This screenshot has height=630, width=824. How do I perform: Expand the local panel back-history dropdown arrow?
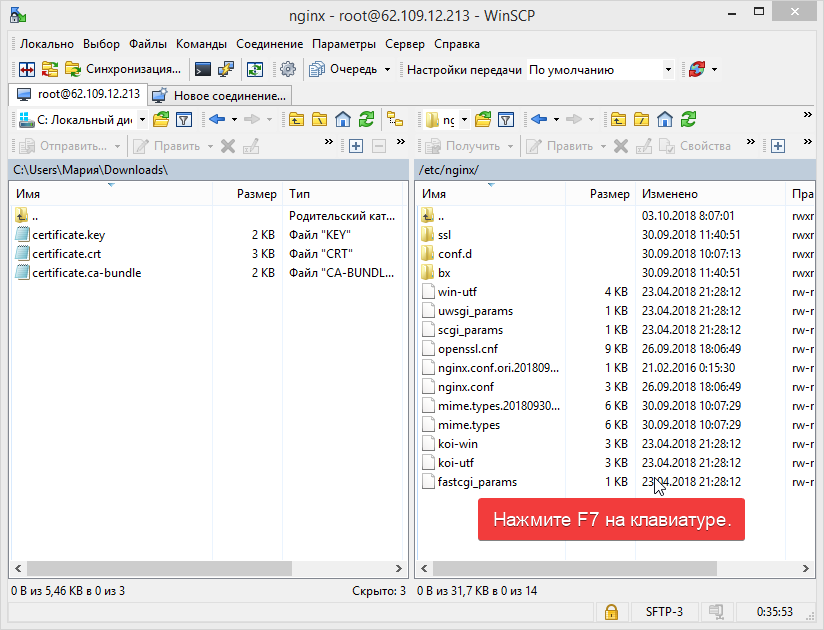pos(234,120)
